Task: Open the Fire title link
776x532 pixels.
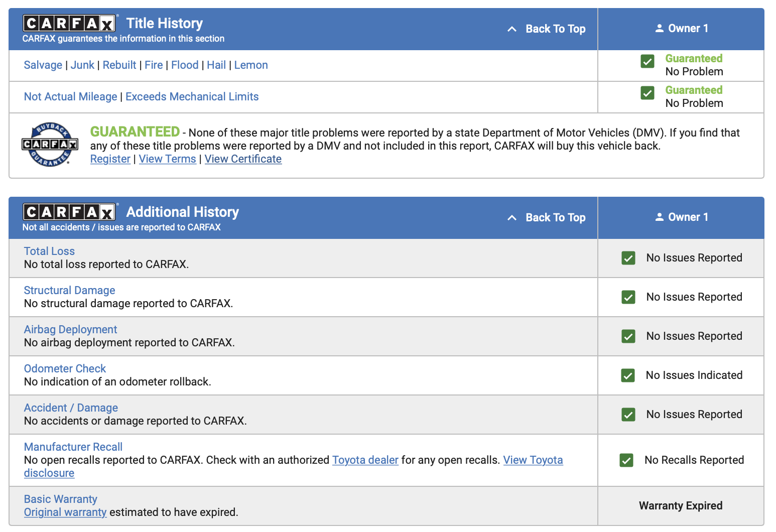Action: [154, 65]
